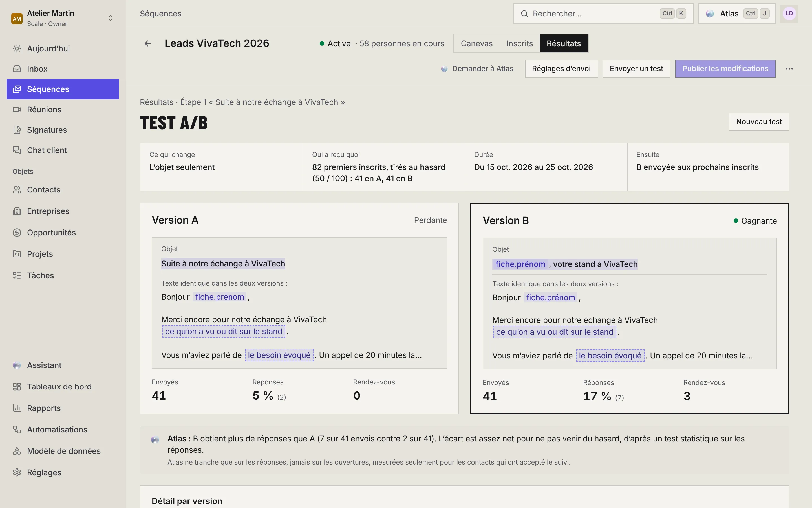Click the Opportunités dollar icon
The image size is (812, 508).
pos(17,233)
